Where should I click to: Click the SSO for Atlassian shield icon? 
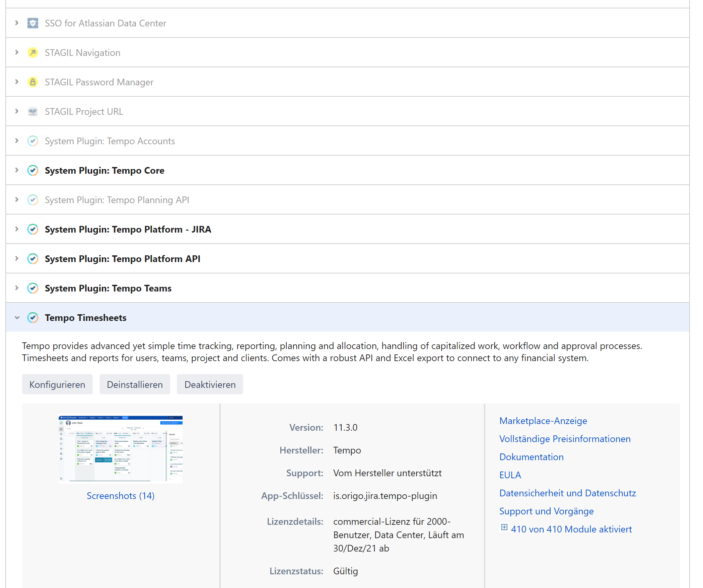coord(32,23)
